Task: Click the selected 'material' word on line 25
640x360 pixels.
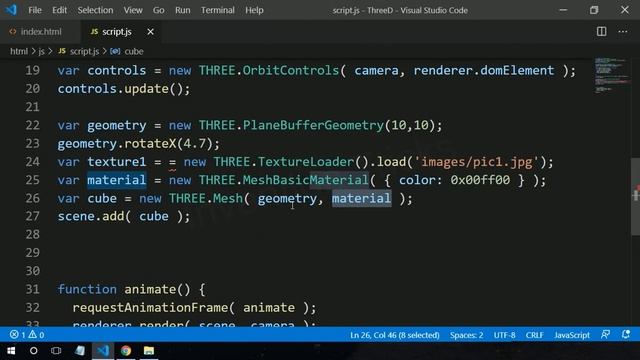Action: click(x=116, y=180)
